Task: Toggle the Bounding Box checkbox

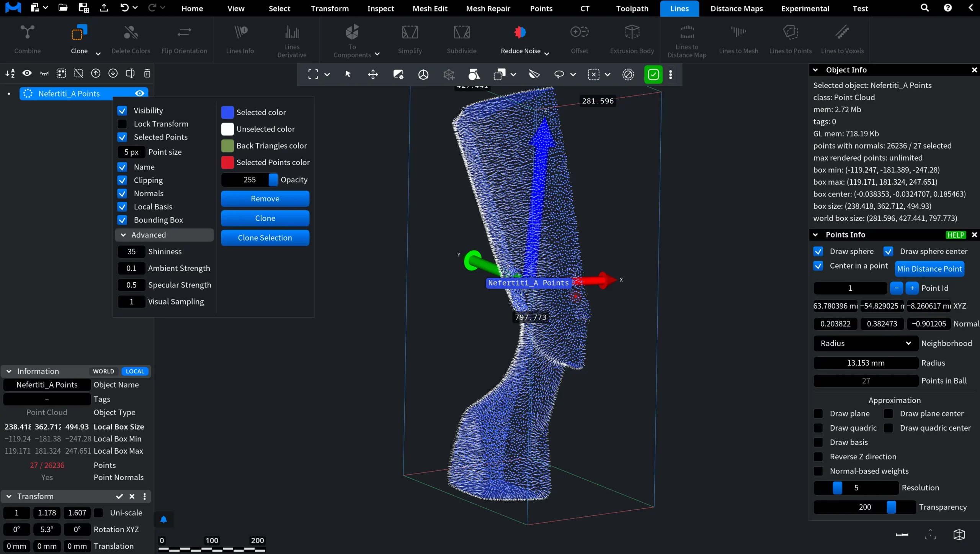Action: 122,220
